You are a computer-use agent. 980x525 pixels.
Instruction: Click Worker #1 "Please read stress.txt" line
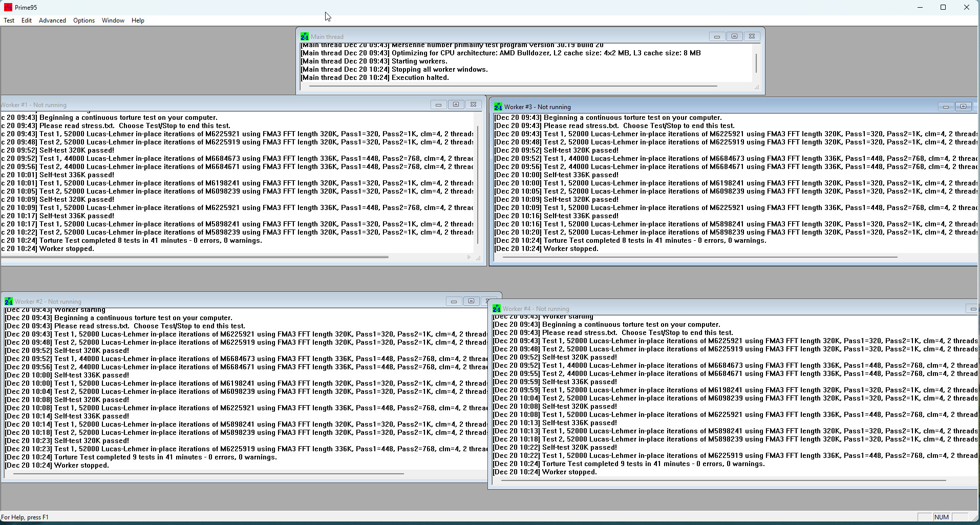coord(116,126)
